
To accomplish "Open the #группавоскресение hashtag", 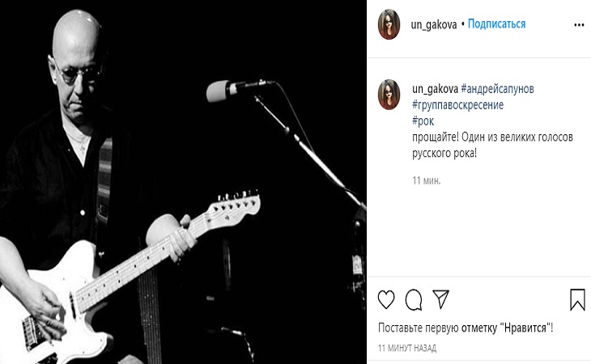I will [457, 105].
